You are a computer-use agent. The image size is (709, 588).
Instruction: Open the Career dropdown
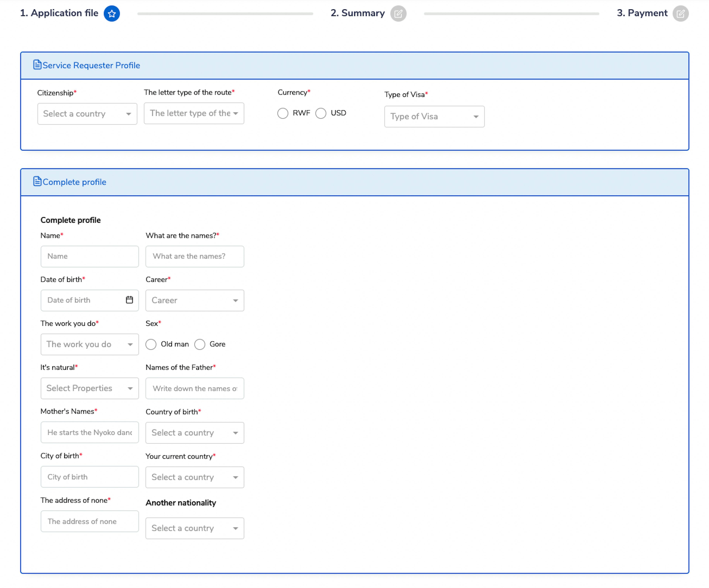tap(195, 301)
